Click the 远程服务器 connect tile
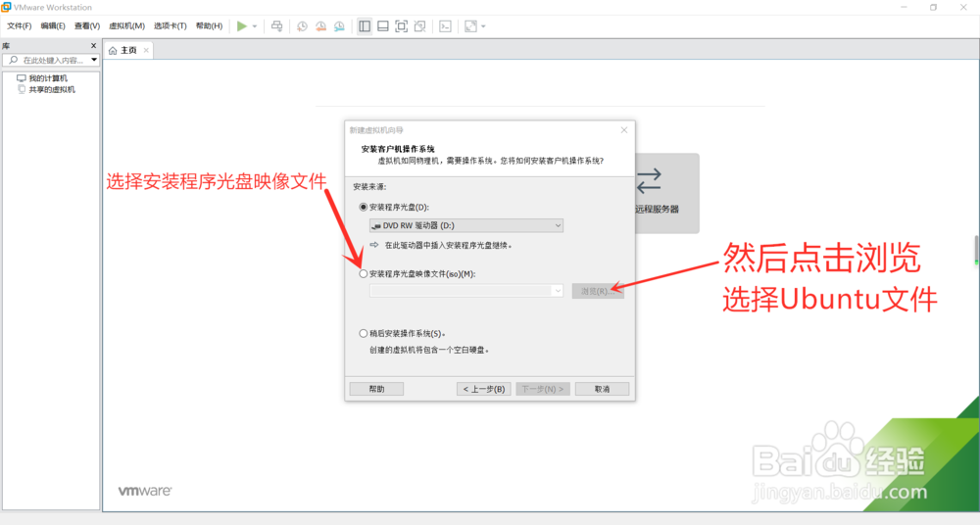Image resolution: width=980 pixels, height=525 pixels. [x=666, y=193]
